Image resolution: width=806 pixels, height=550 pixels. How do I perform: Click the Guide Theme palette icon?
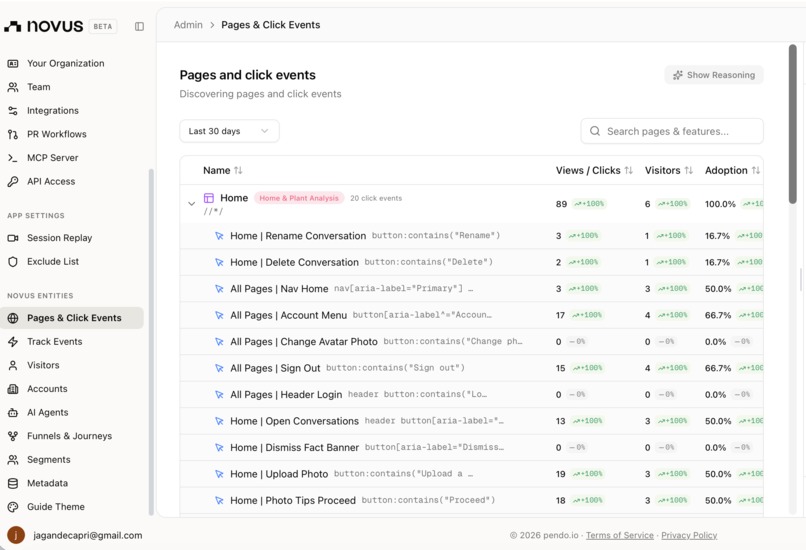(x=13, y=507)
